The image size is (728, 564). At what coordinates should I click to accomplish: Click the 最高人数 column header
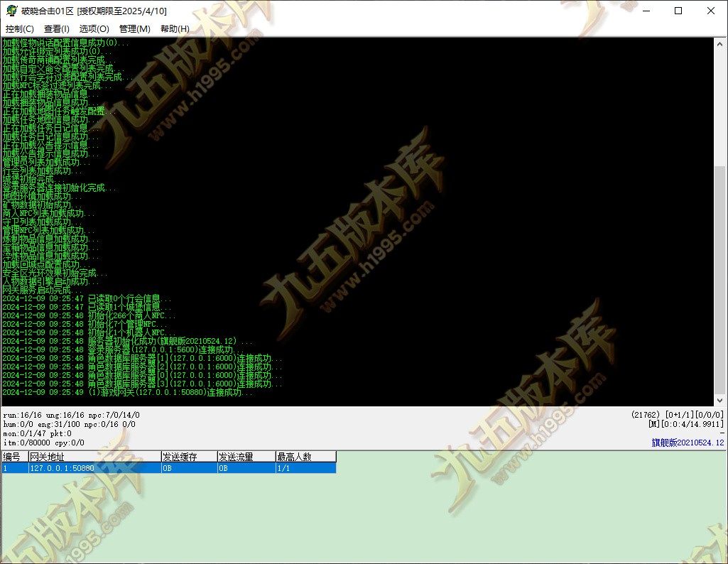tap(306, 457)
